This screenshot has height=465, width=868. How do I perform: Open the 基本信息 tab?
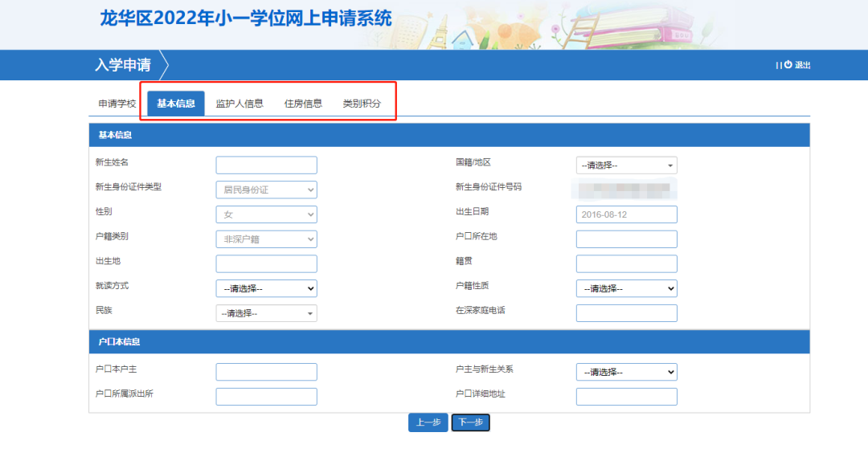174,103
